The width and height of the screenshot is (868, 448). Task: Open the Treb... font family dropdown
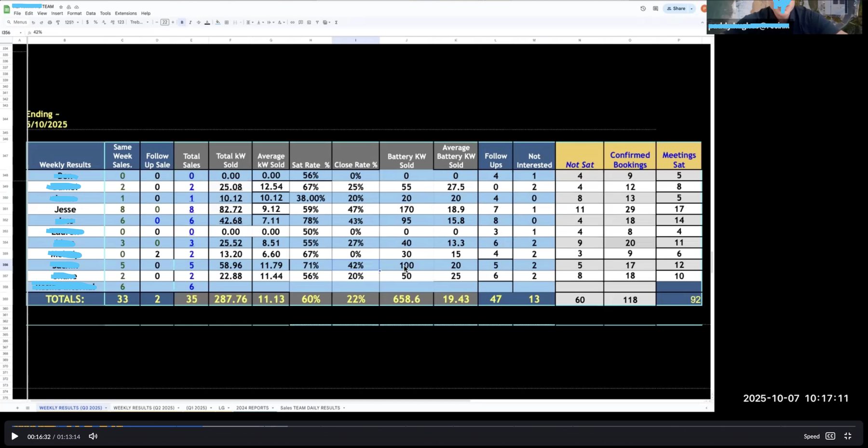pyautogui.click(x=139, y=22)
